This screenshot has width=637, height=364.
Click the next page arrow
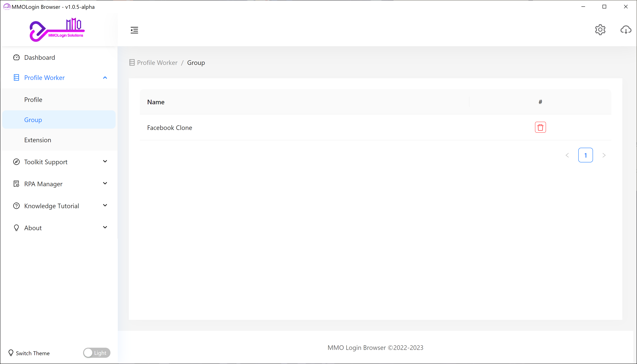click(604, 155)
